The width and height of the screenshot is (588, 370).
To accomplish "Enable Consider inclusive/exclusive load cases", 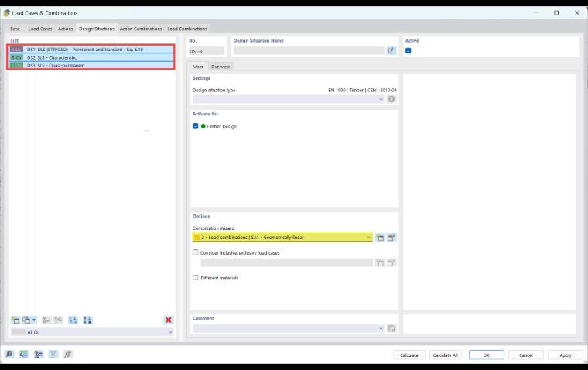I will coord(196,252).
